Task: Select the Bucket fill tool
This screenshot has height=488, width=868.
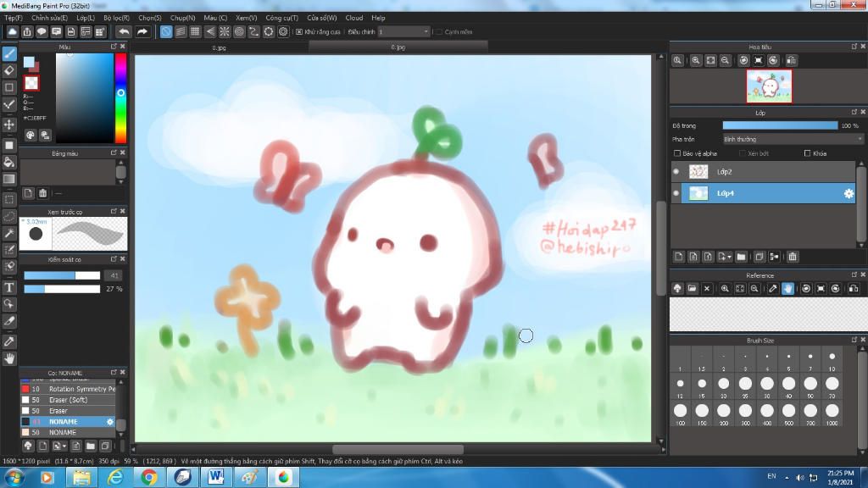Action: tap(9, 162)
